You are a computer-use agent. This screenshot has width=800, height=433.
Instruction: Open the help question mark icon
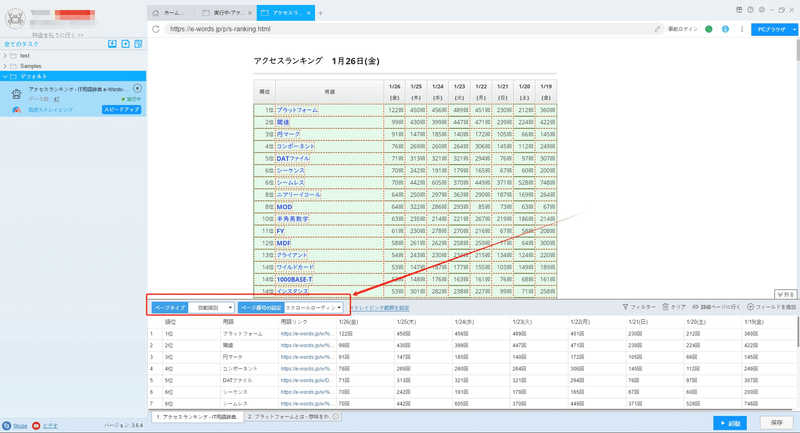[x=751, y=10]
